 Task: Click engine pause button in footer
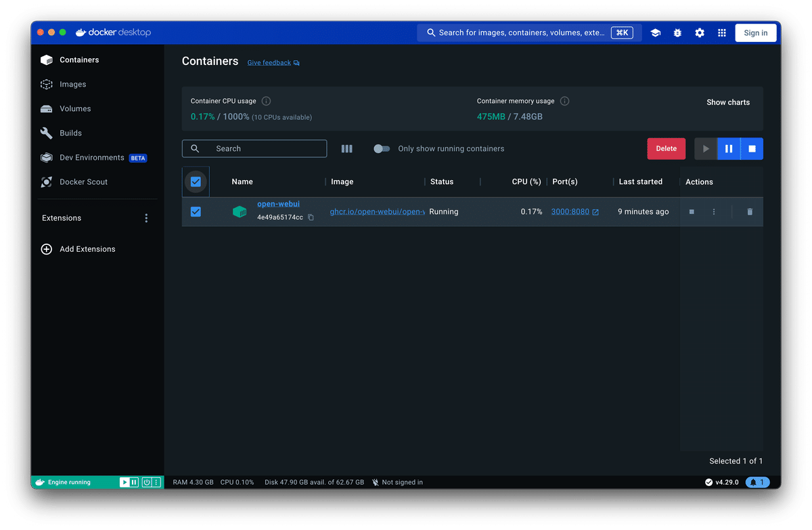point(134,482)
